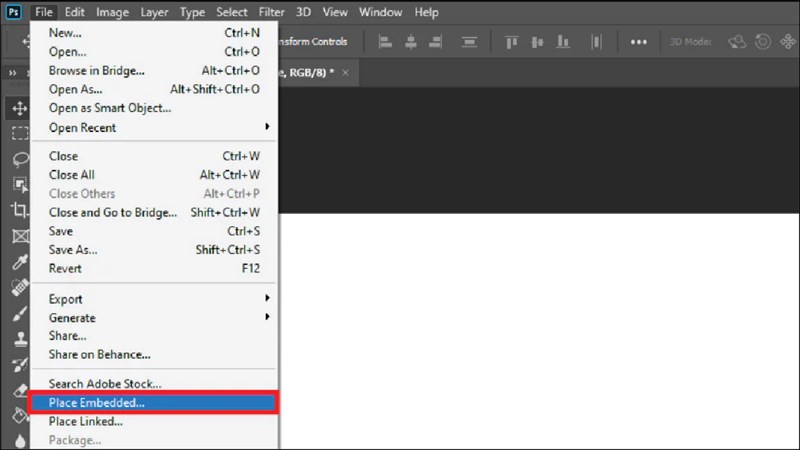Select the Paint Bucket tool

20,416
